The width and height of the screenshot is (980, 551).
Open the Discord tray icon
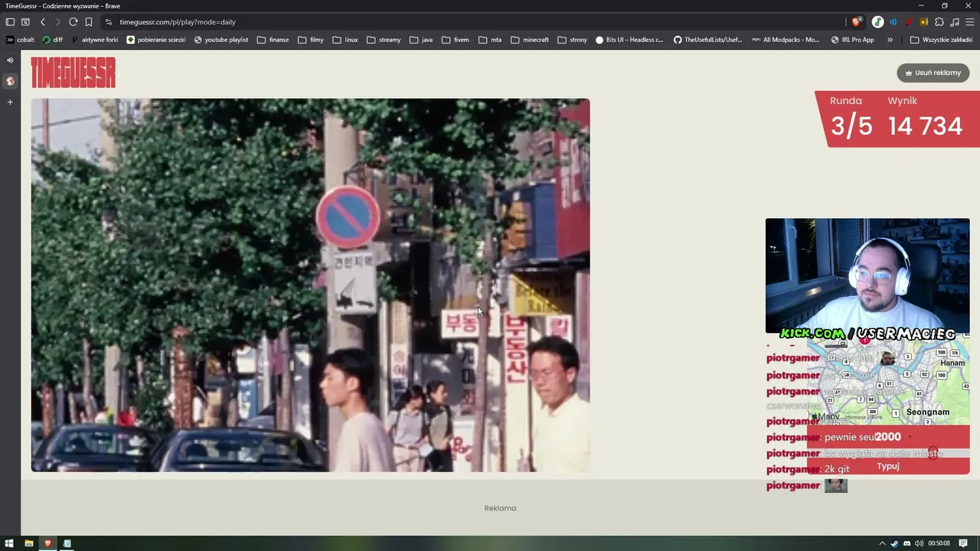[906, 543]
